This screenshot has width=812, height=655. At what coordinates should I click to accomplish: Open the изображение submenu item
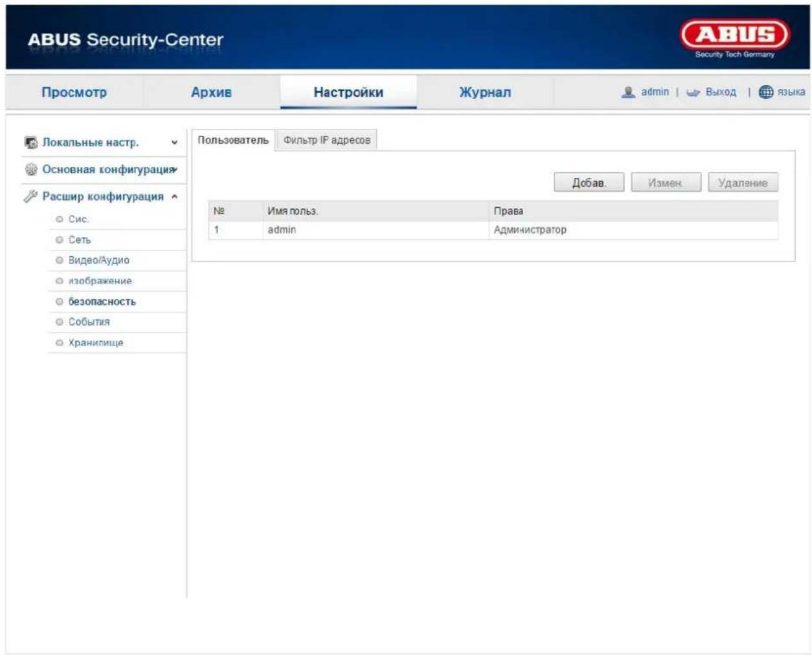click(100, 281)
